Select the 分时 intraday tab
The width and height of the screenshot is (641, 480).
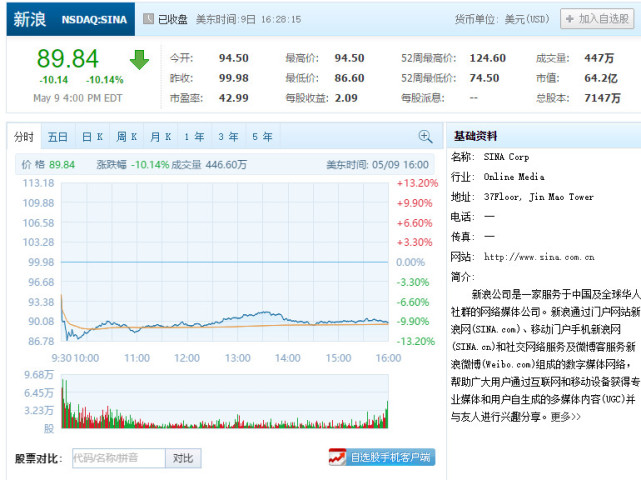tap(24, 137)
